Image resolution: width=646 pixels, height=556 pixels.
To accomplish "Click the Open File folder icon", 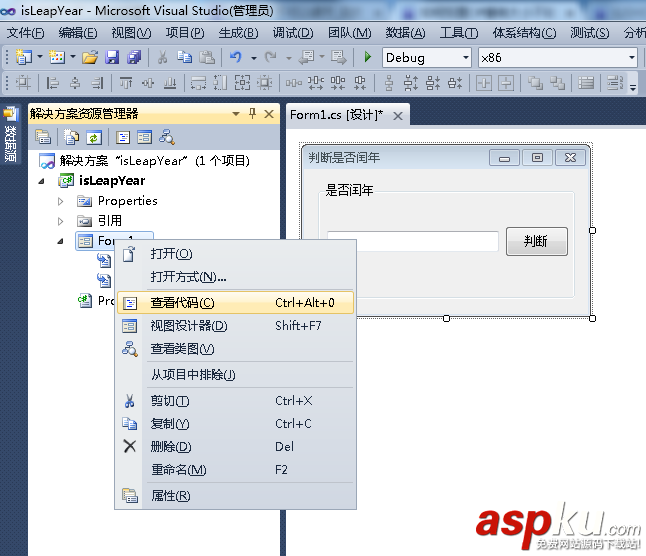I will [x=90, y=57].
